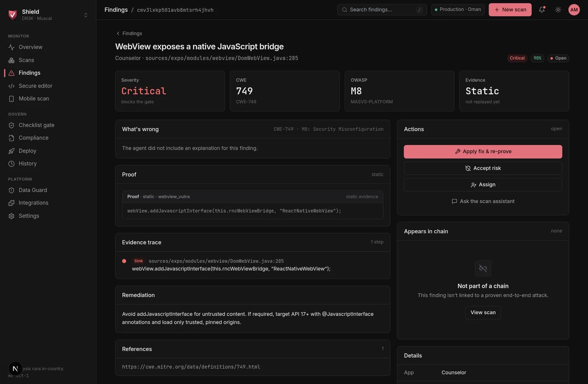Click the 90% confidence badge
This screenshot has width=588, height=384.
[537, 58]
